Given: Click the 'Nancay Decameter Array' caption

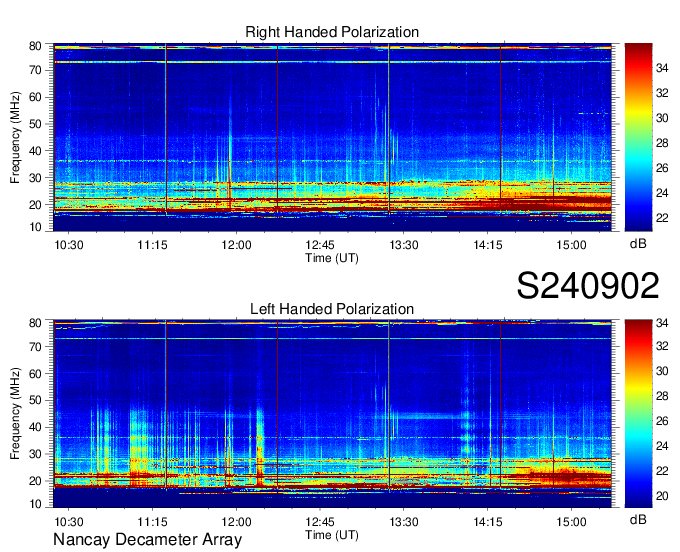Looking at the screenshot, I should coord(147,540).
